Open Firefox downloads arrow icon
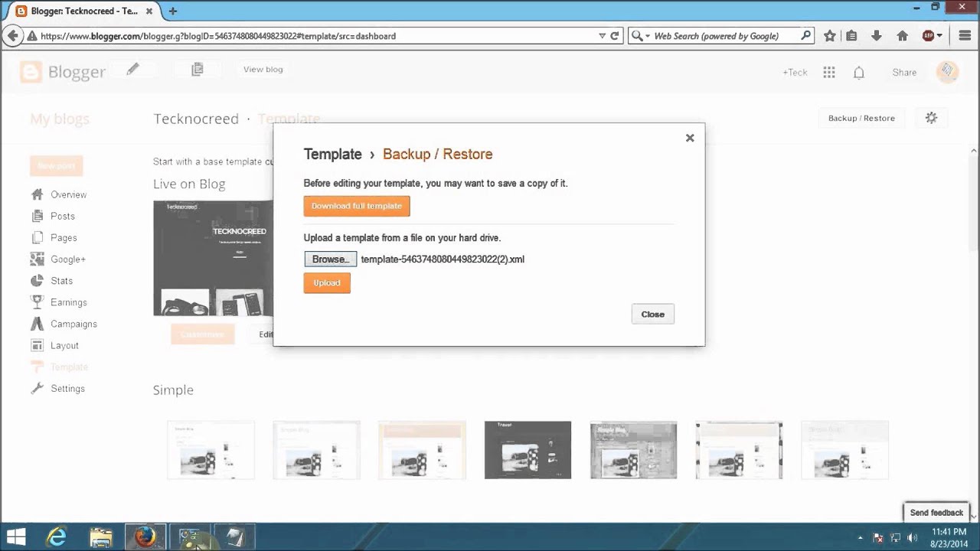980x551 pixels. [877, 35]
